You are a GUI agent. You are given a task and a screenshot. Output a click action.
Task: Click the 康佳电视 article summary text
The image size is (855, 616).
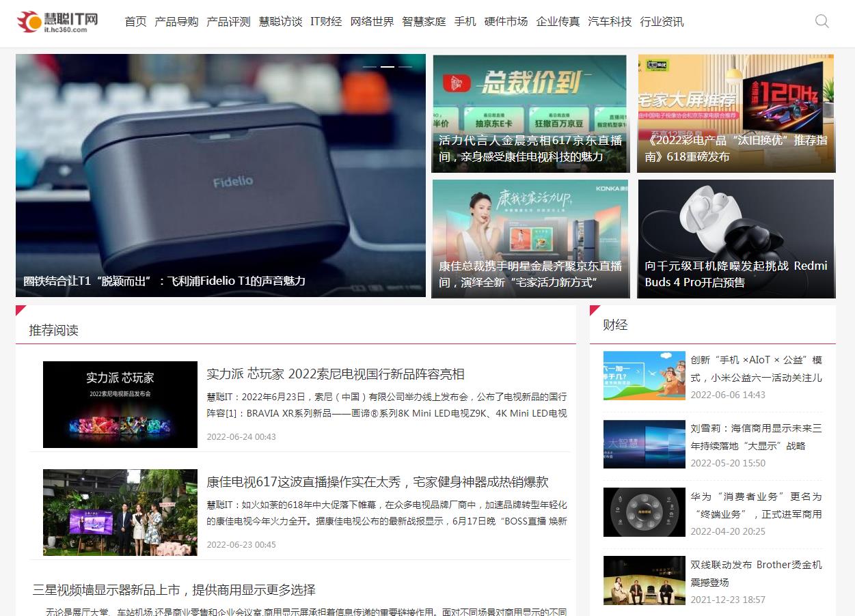tap(387, 513)
